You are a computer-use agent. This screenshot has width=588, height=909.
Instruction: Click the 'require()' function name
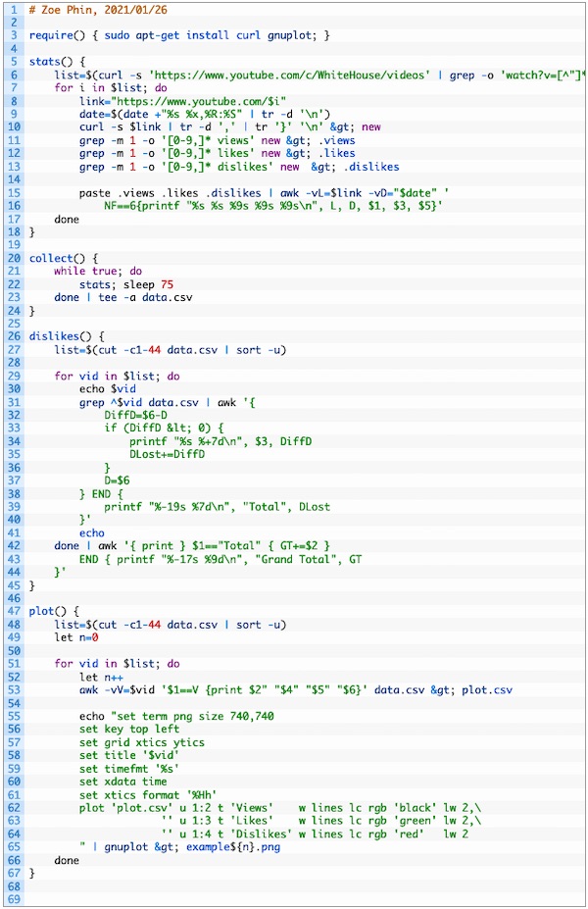(58, 35)
